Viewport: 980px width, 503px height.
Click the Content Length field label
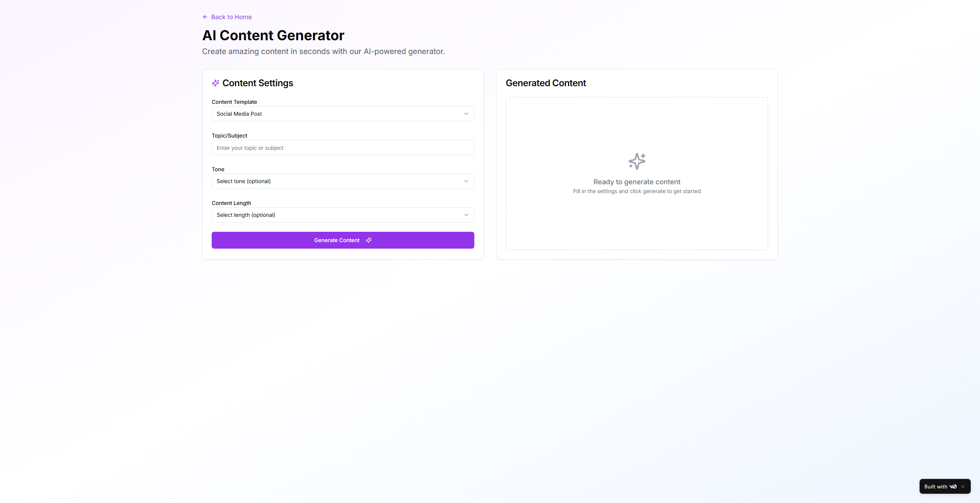(231, 203)
